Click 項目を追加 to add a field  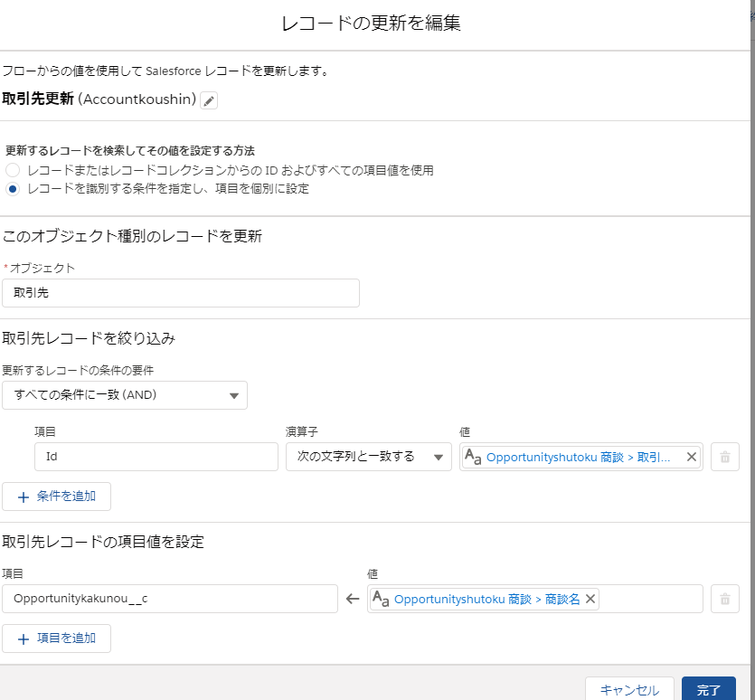[56, 638]
